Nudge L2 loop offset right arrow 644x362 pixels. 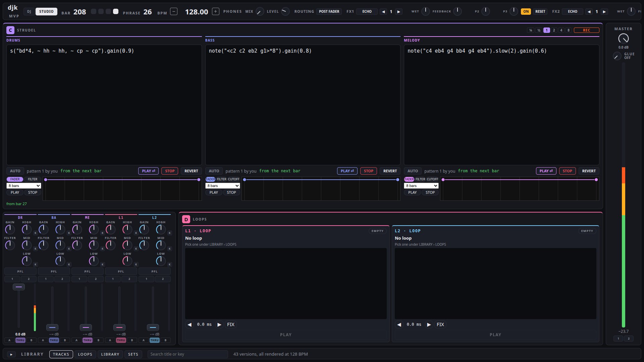point(429,324)
